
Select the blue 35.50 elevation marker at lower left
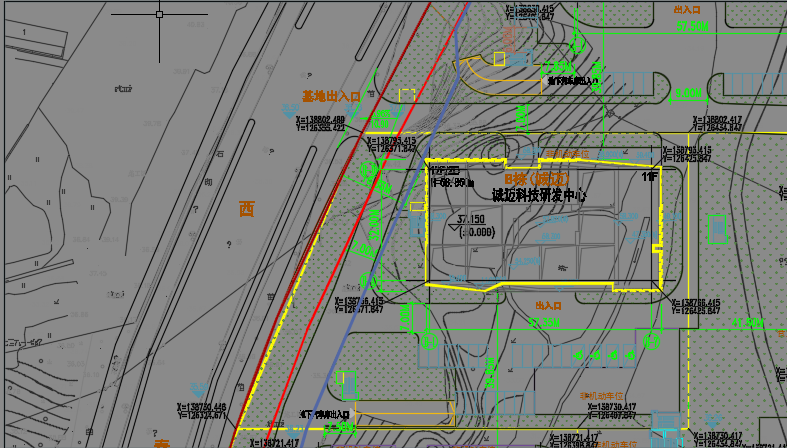(199, 388)
